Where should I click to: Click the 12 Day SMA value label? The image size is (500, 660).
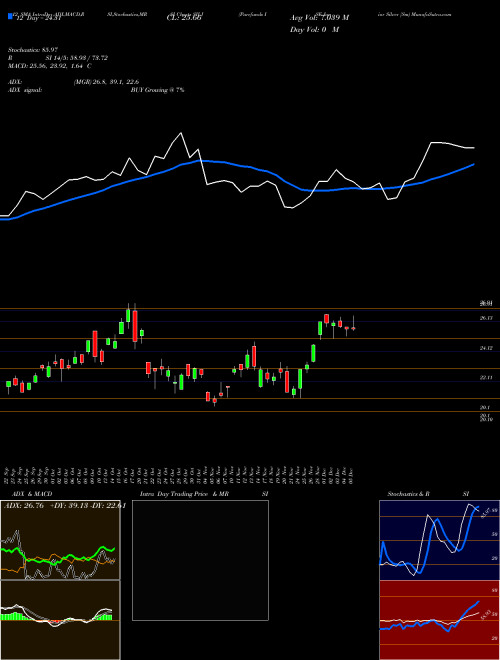(x=38, y=18)
